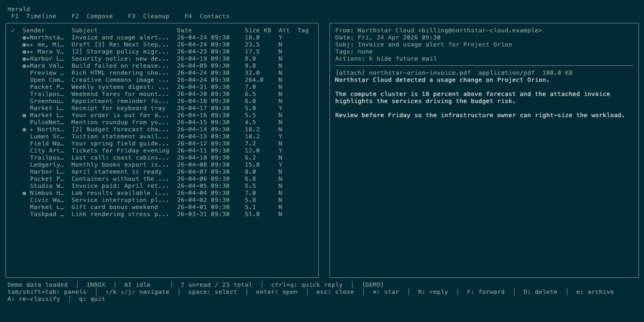Click the unread dot on the 'Draft [3] Re: Next Step' row
This screenshot has width=644, height=322.
[x=24, y=45]
